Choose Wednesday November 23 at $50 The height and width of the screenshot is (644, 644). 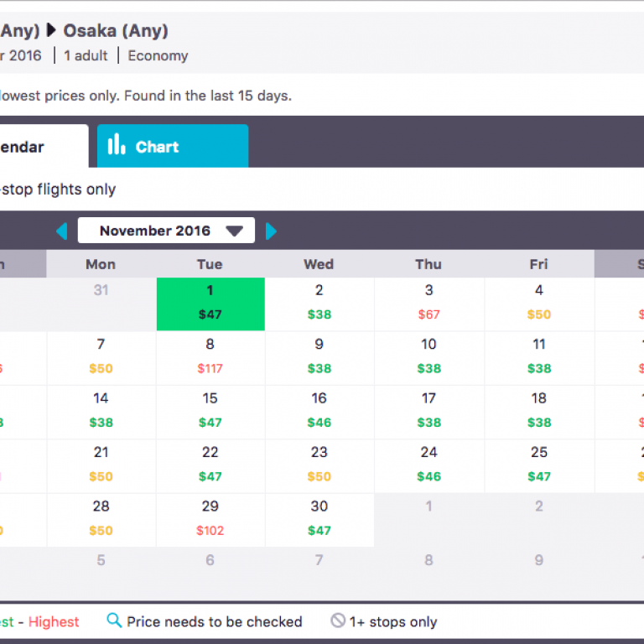click(319, 465)
